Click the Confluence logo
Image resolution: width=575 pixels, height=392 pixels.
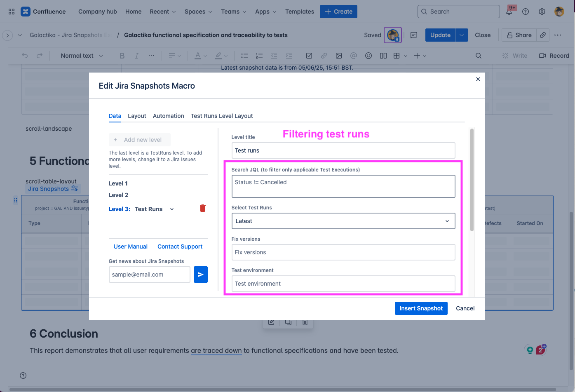43,12
